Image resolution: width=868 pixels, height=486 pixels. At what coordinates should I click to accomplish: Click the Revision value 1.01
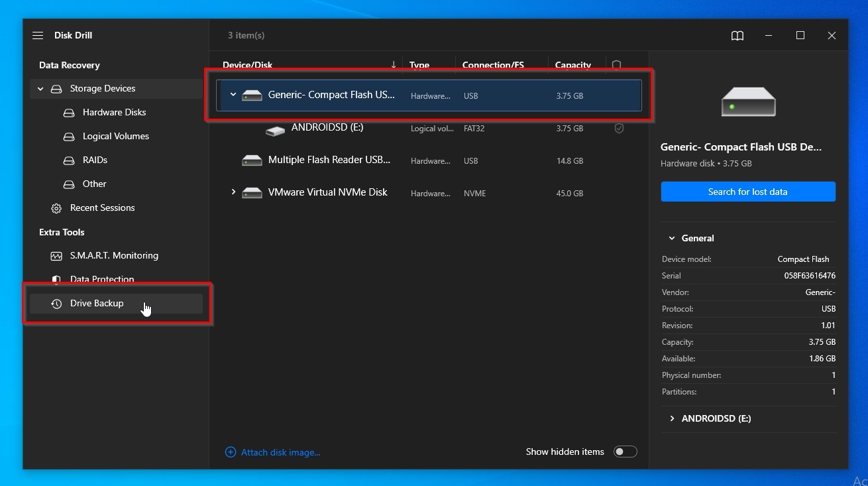click(x=827, y=326)
